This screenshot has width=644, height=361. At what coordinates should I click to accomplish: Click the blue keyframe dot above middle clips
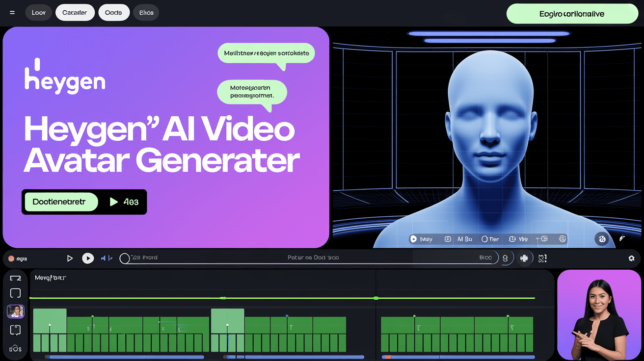tap(287, 316)
